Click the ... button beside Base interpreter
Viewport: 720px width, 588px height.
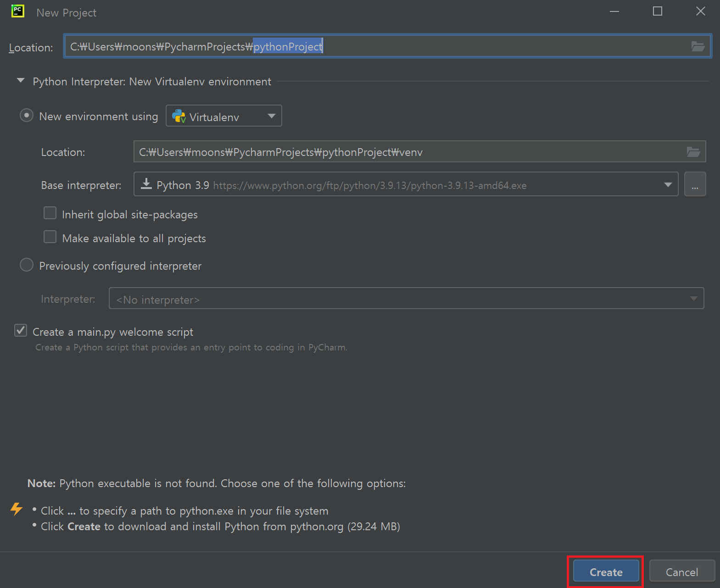(695, 184)
